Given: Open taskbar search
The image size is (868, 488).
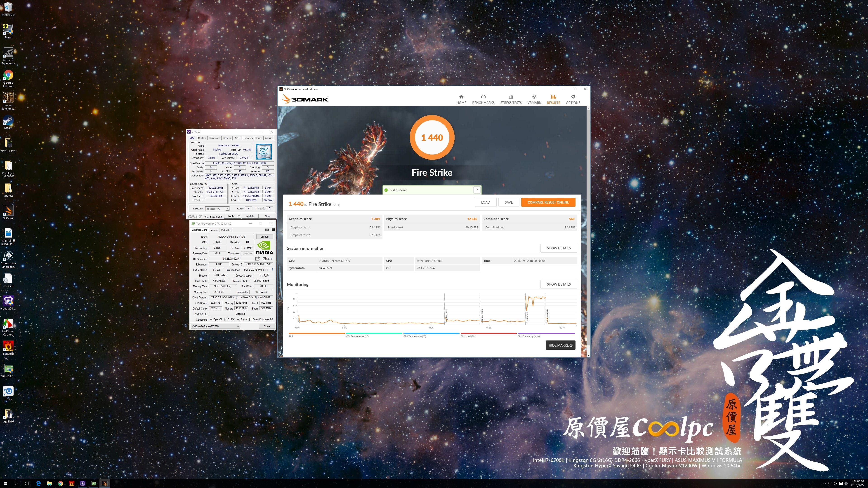Looking at the screenshot, I should coord(16,483).
